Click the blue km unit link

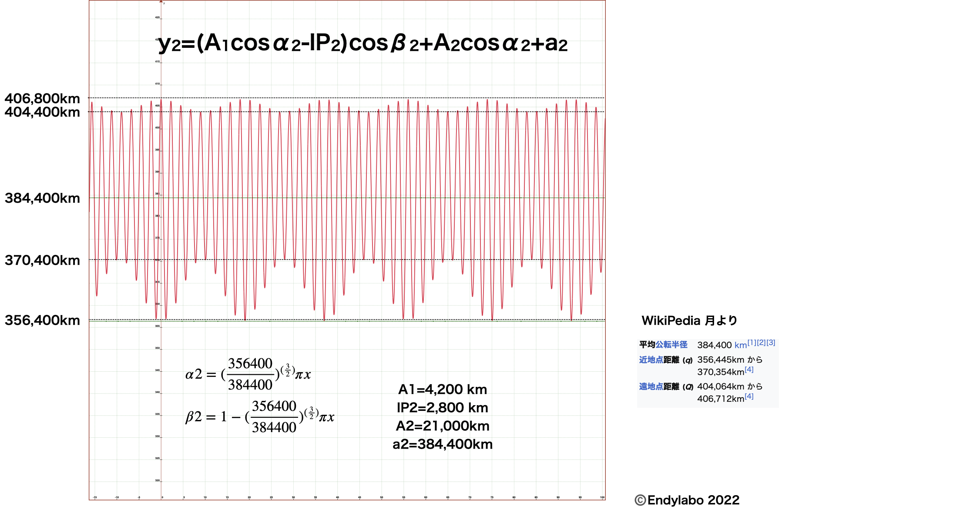click(740, 345)
